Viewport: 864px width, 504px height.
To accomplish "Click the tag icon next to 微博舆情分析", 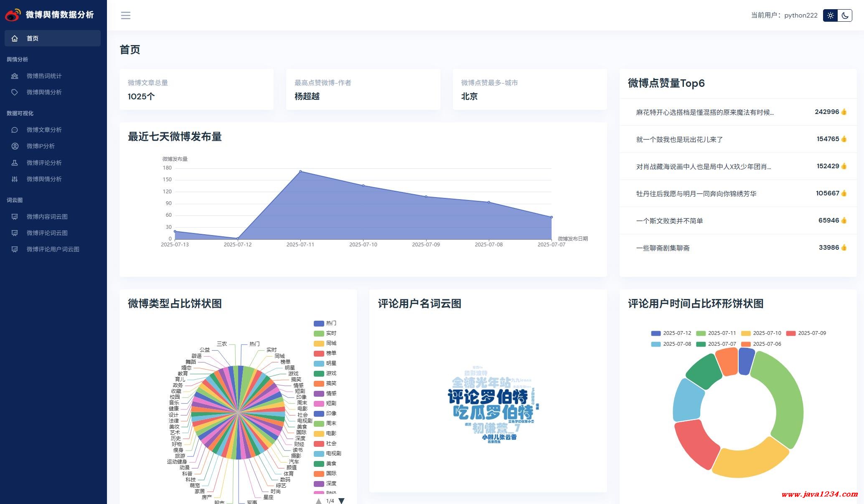I will [x=15, y=92].
